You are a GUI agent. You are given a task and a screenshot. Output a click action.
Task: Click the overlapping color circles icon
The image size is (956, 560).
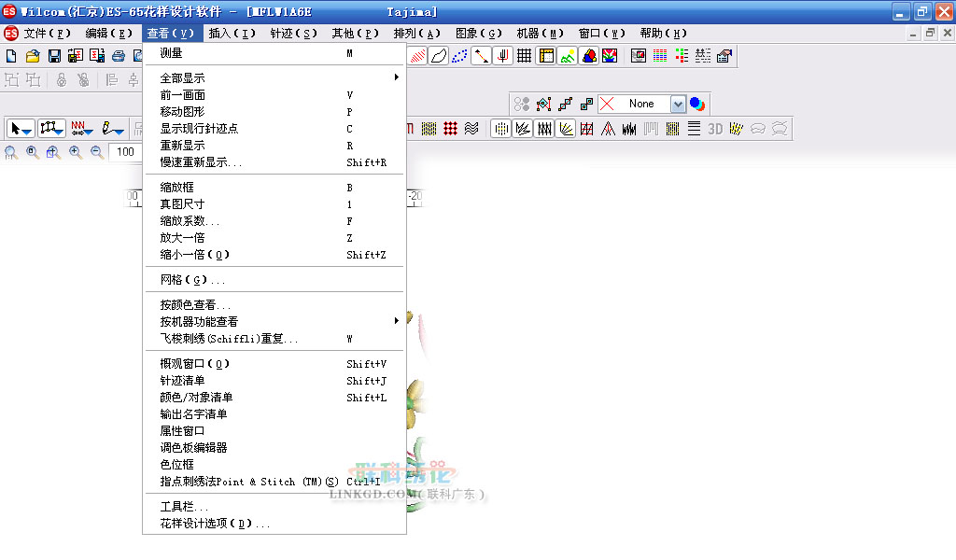click(697, 104)
